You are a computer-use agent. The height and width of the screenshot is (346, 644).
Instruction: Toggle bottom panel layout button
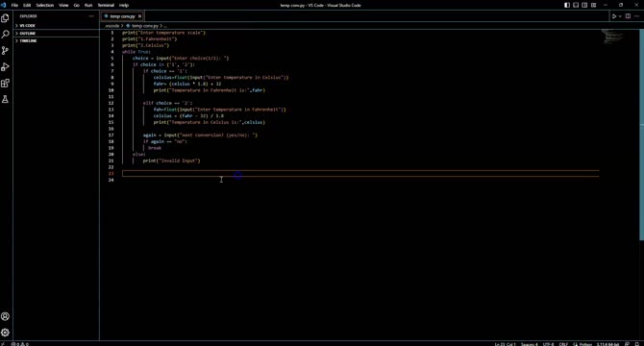576,6
